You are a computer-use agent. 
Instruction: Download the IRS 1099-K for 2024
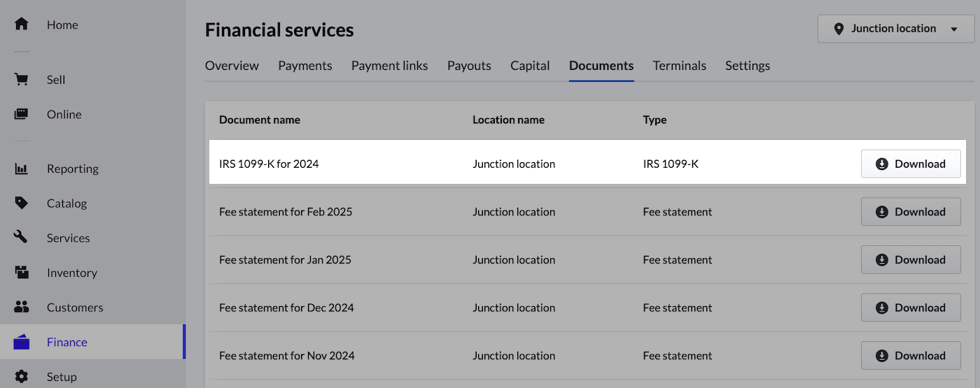click(910, 164)
